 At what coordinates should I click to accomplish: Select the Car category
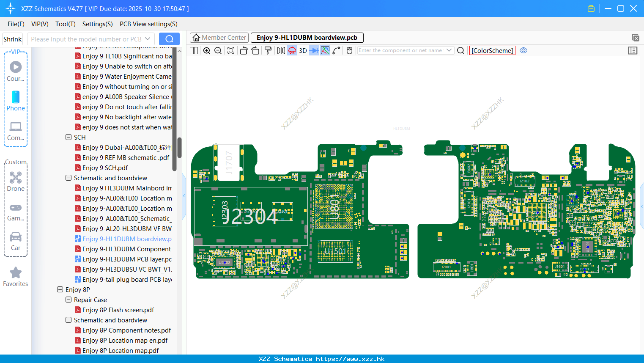[x=16, y=241]
